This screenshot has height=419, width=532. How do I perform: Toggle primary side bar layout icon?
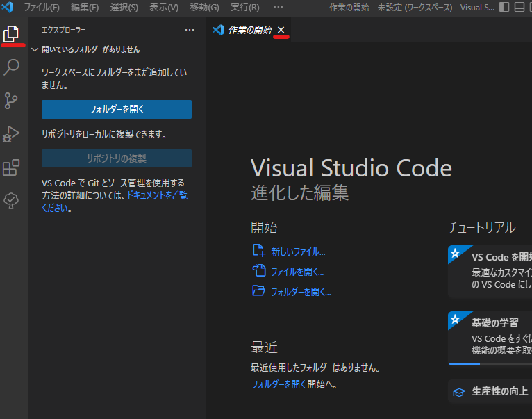[504, 7]
